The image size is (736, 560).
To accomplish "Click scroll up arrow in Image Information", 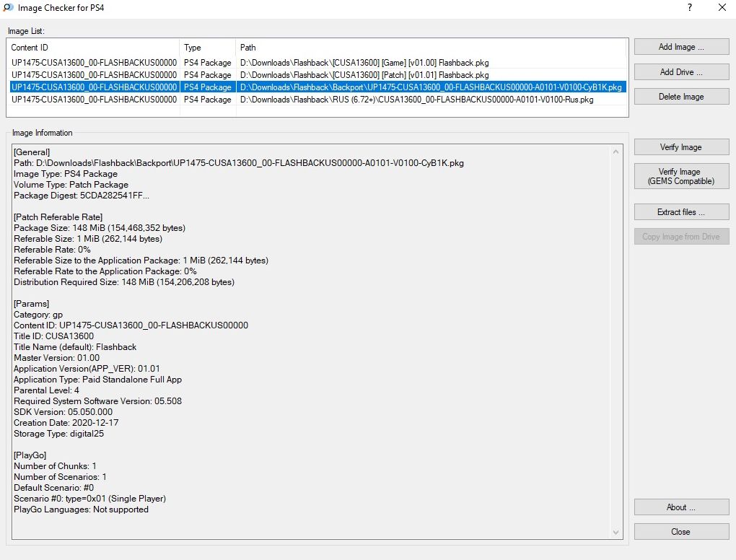I will [x=615, y=152].
